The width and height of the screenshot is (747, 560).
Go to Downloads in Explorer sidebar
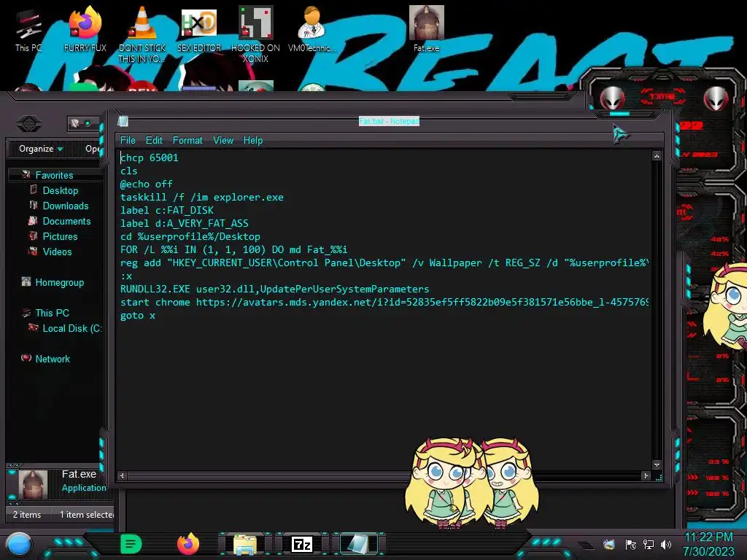click(x=66, y=206)
